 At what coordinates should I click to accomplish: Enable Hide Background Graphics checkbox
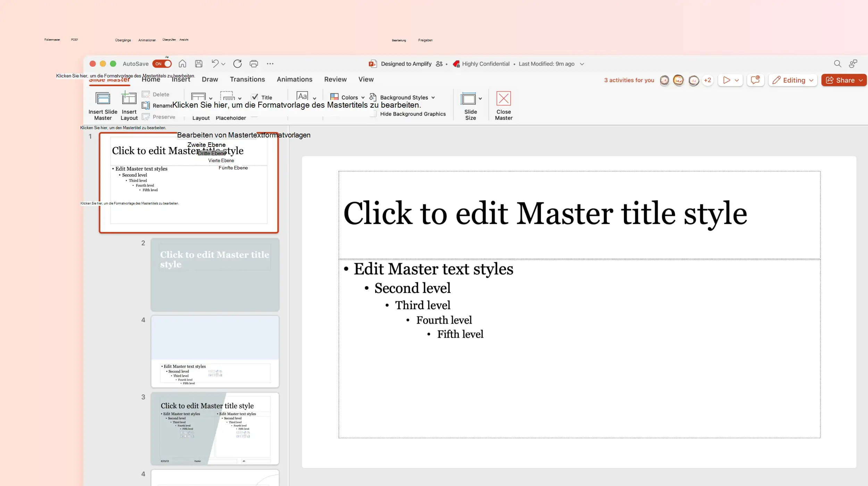pyautogui.click(x=373, y=114)
